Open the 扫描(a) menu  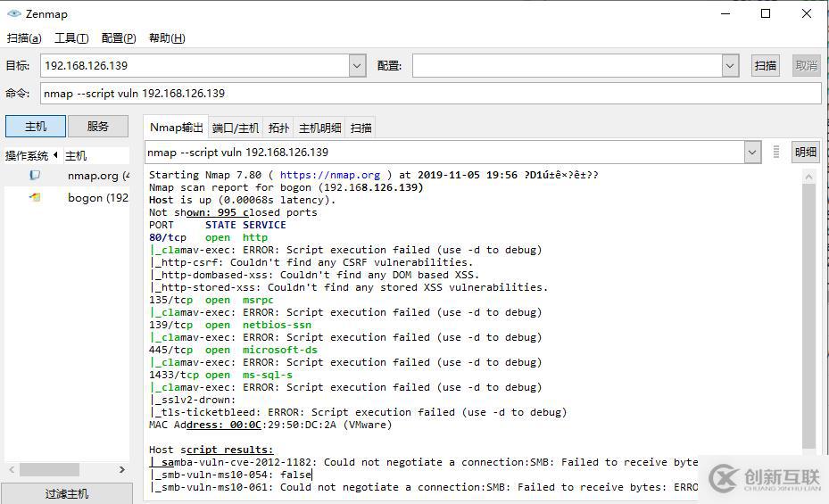pyautogui.click(x=24, y=38)
